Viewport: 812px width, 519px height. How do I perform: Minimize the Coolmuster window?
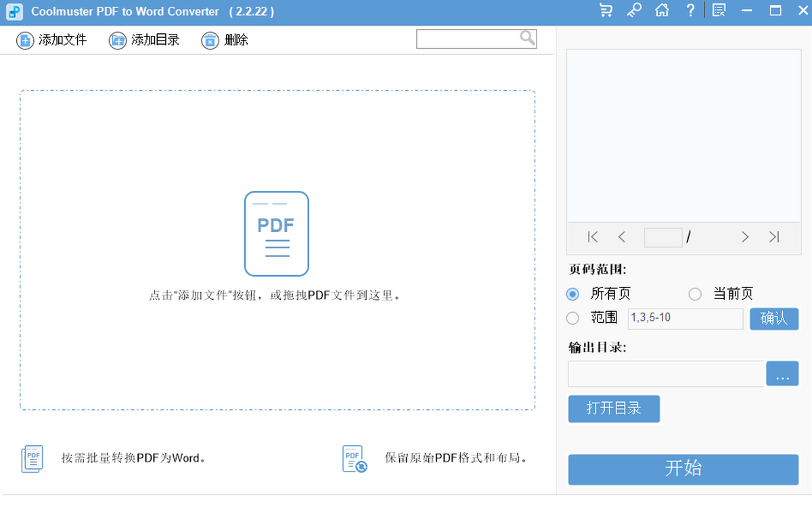pyautogui.click(x=747, y=11)
